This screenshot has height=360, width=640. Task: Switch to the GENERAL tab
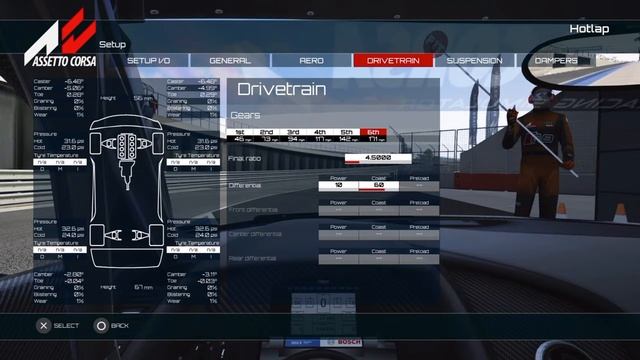230,60
